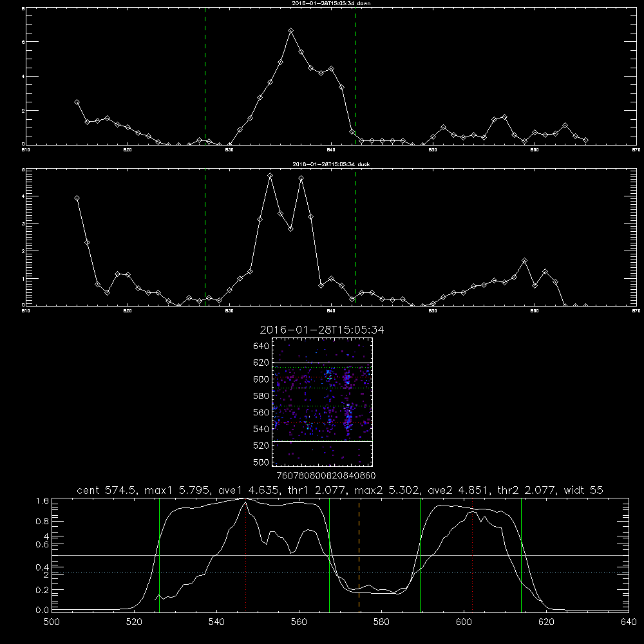Click the 540 label on the image y-axis

tap(261, 429)
